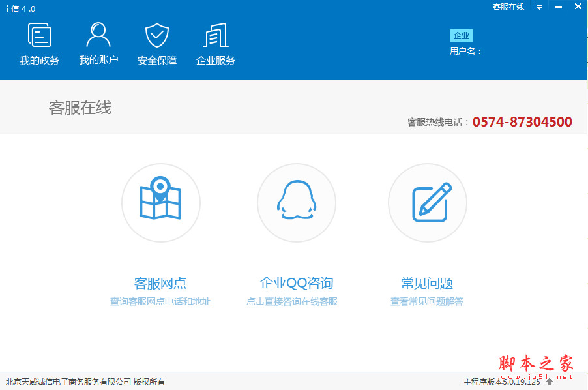Click the hotline number 0574-87304500
The image size is (588, 390).
tap(522, 122)
